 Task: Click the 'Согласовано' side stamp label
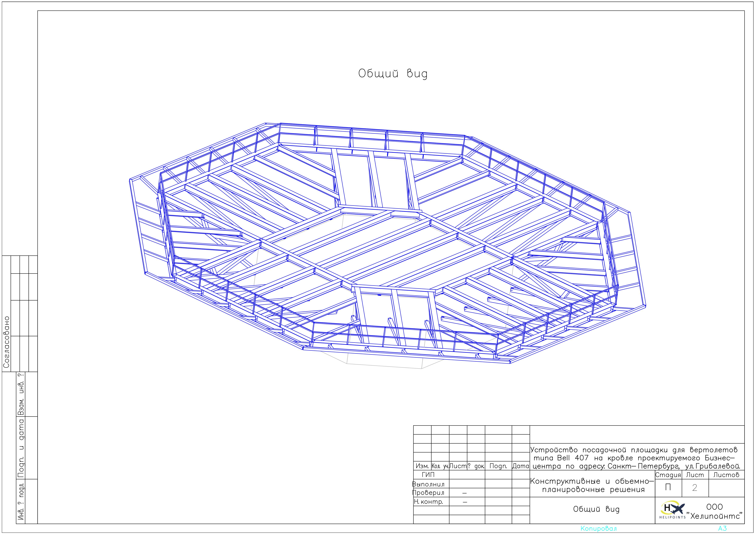click(x=6, y=342)
